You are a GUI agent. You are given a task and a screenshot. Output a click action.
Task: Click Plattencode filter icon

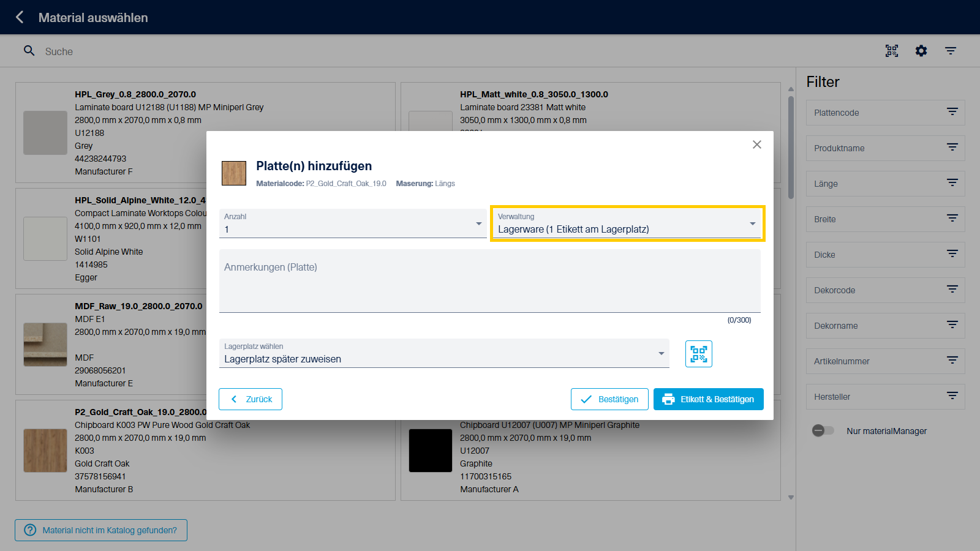(x=952, y=111)
